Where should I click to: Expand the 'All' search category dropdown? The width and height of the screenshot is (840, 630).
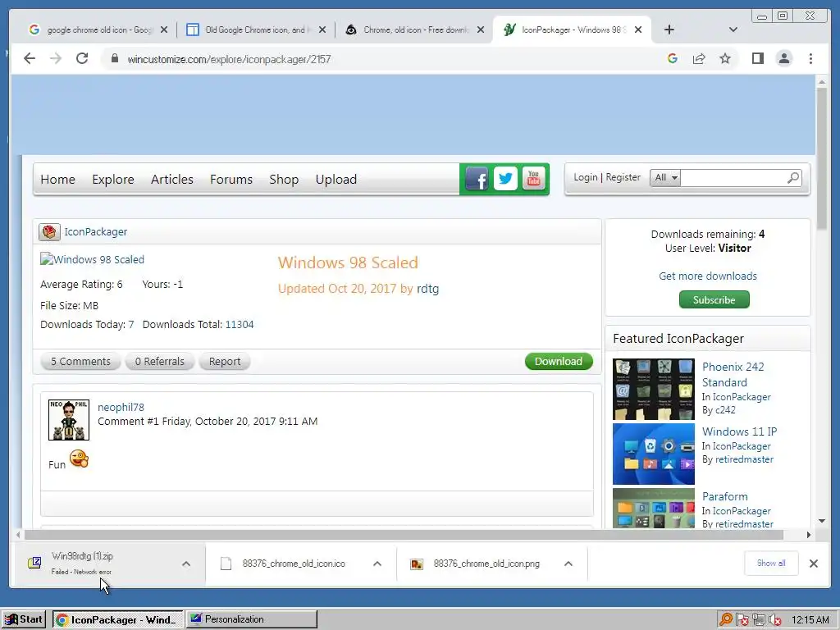tap(664, 177)
